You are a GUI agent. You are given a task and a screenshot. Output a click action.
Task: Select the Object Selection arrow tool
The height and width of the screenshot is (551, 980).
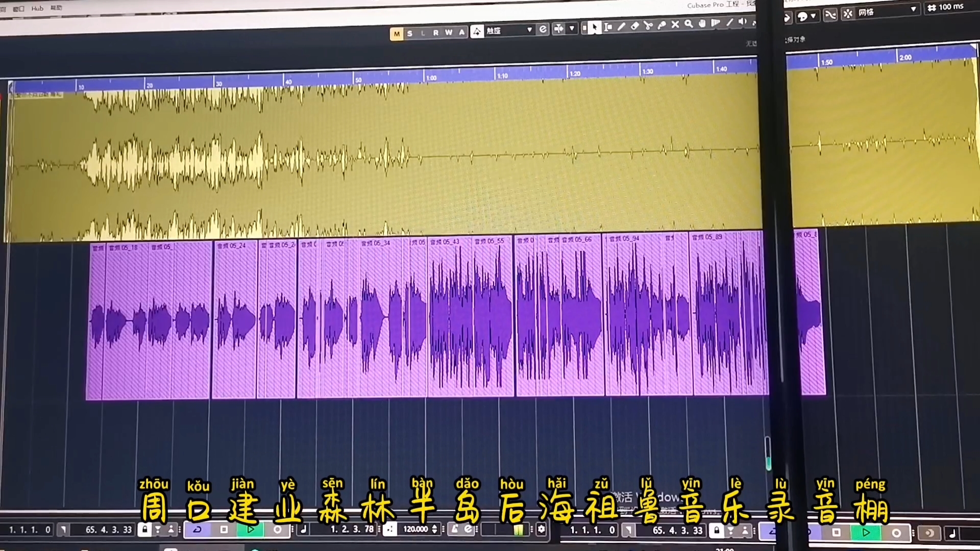595,28
